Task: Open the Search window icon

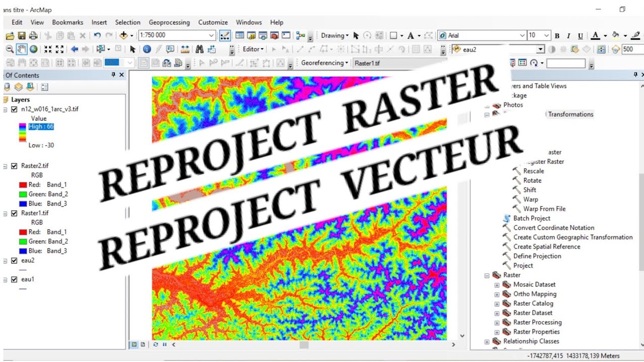Action: (263, 36)
